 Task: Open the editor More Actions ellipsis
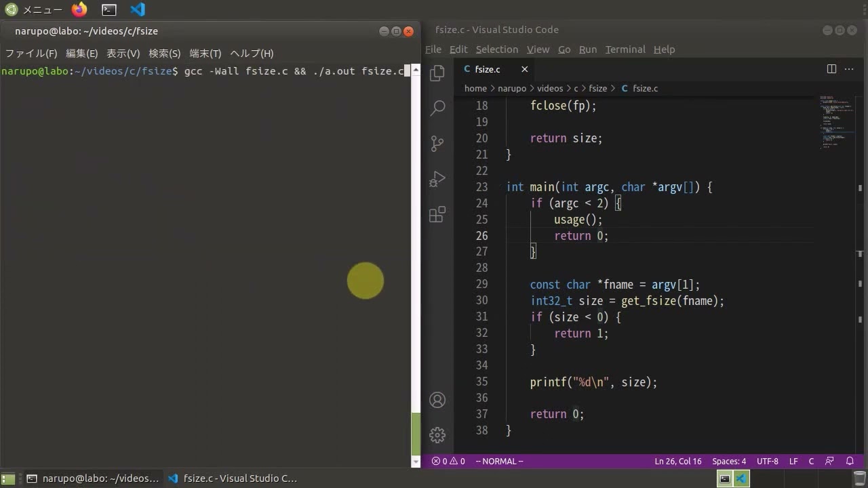(850, 69)
